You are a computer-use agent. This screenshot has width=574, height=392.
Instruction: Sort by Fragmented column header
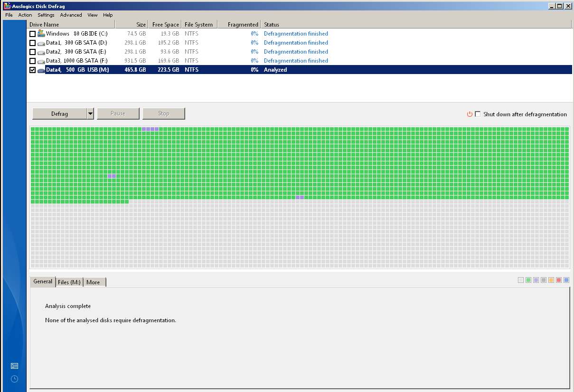[239, 25]
